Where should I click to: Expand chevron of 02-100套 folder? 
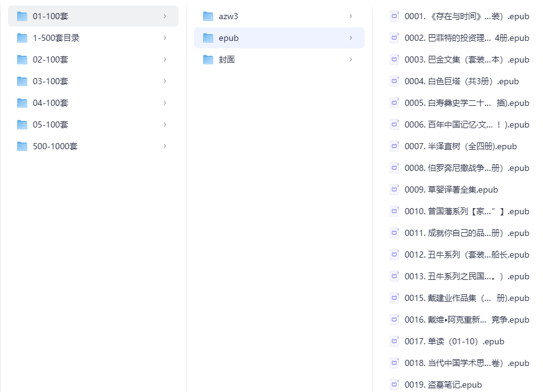click(x=165, y=59)
